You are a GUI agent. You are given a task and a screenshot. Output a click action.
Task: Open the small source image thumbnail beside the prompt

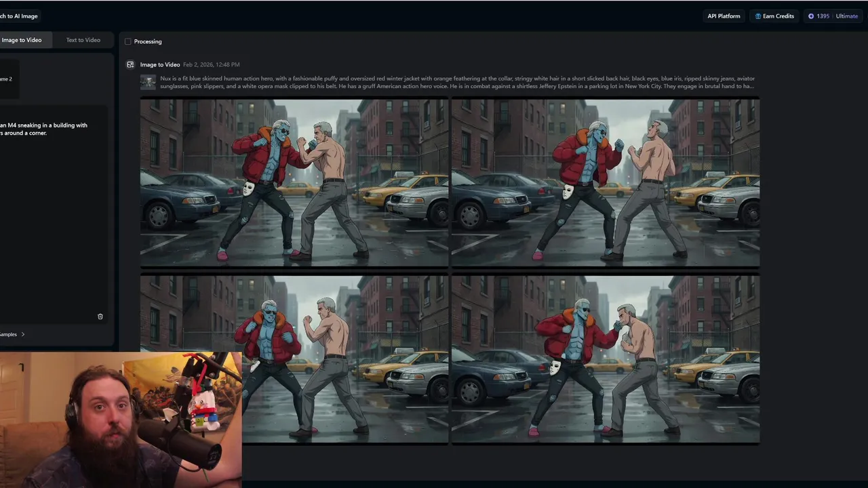point(148,82)
